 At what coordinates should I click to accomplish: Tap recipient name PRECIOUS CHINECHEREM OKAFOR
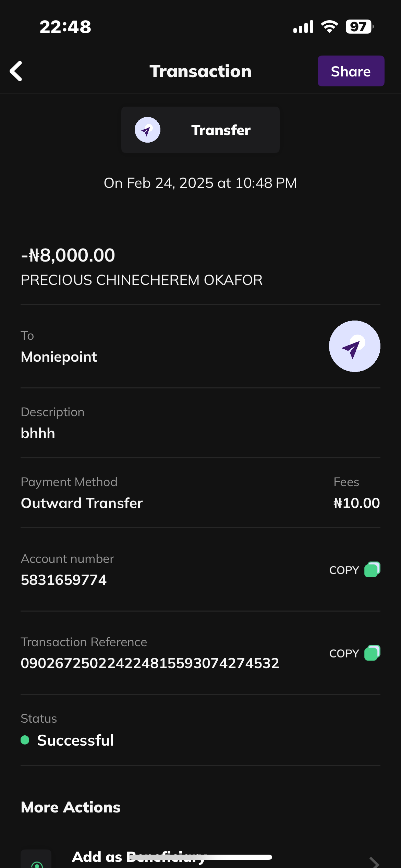click(142, 280)
